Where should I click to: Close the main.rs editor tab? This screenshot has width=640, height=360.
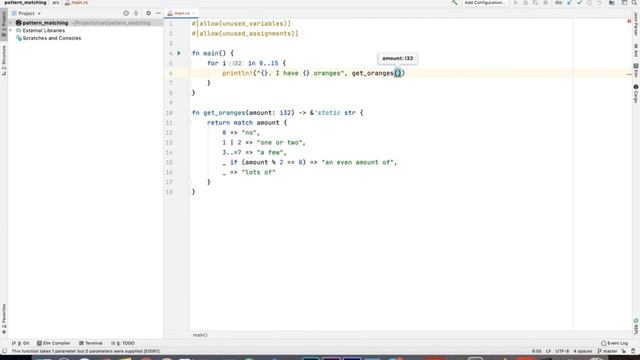pos(194,13)
